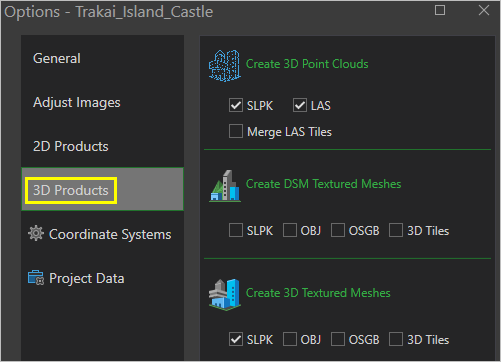Close the Options dialog

(484, 10)
